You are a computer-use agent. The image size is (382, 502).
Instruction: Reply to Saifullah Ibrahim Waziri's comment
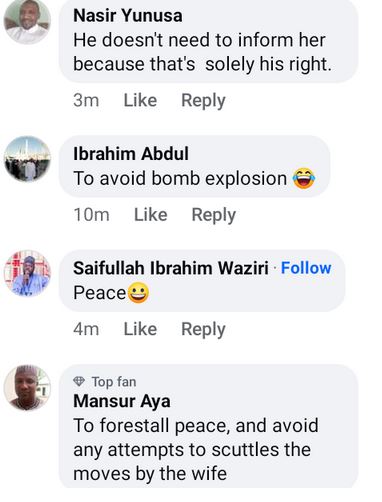(x=203, y=330)
